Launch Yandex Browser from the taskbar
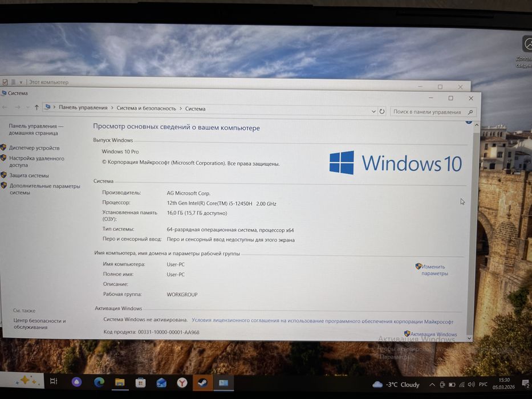Image resolution: width=532 pixels, height=399 pixels. 182,384
